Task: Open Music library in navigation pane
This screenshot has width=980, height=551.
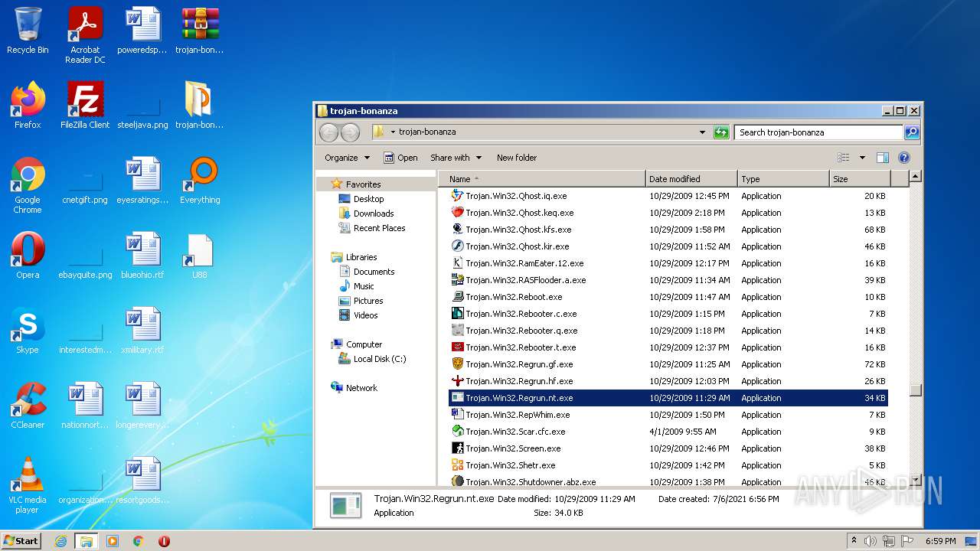Action: (x=364, y=286)
